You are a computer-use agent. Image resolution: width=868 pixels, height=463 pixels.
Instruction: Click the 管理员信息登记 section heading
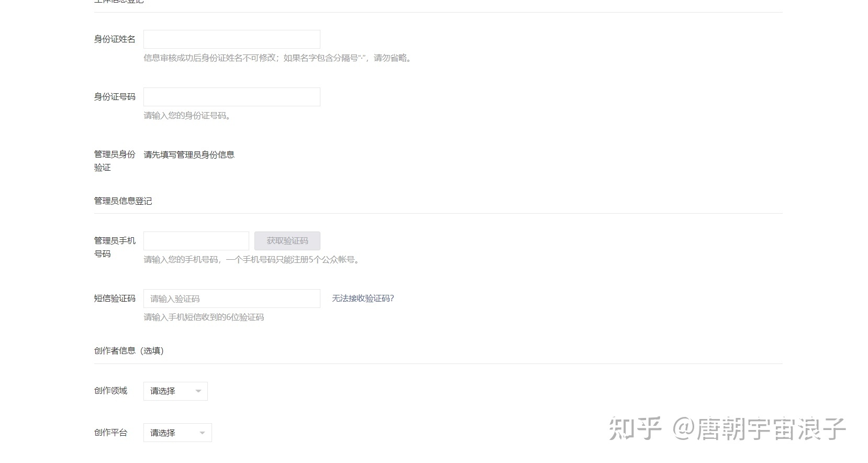point(123,201)
